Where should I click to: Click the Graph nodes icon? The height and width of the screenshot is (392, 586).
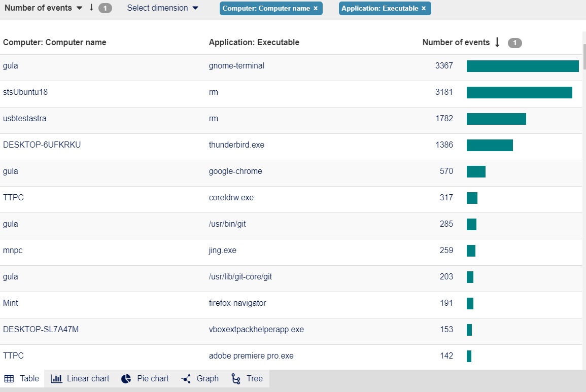pos(186,379)
